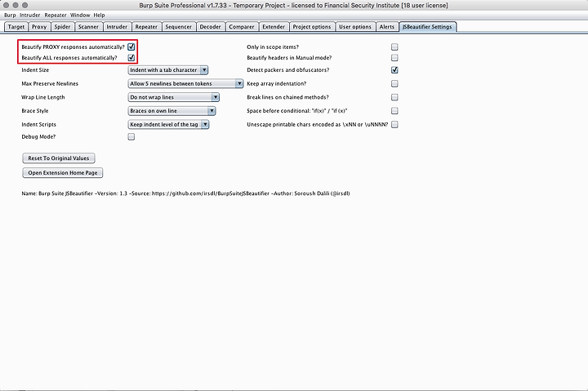Turn on Debug Mode checkbox
588x391 pixels.
coord(131,137)
